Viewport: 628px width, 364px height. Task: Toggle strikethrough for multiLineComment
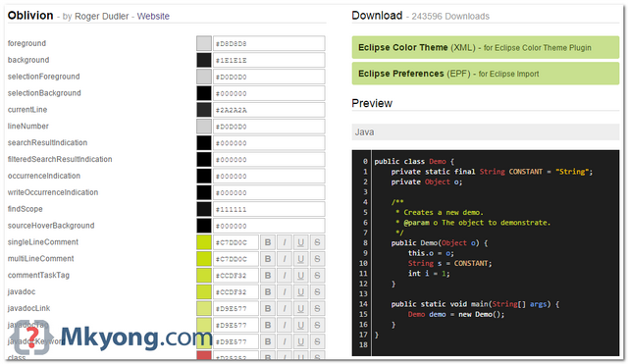click(x=317, y=259)
